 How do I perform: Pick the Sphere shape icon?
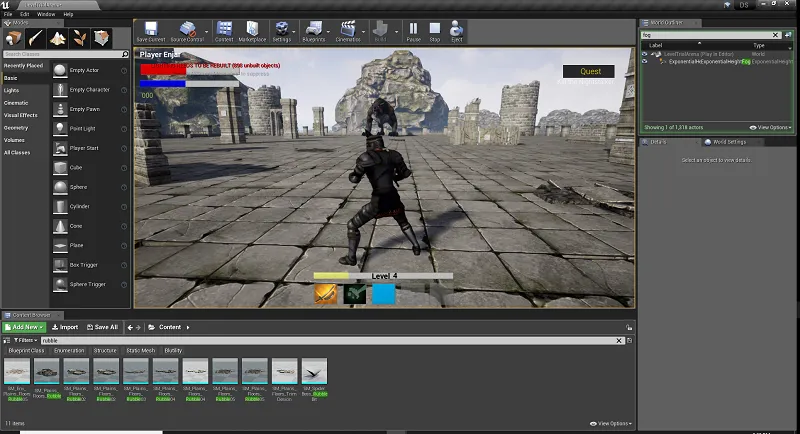[60, 187]
